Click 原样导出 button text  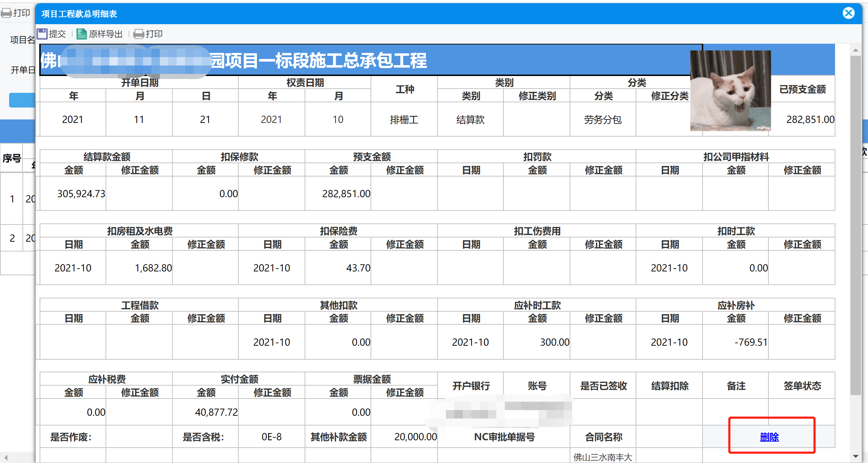[x=106, y=34]
